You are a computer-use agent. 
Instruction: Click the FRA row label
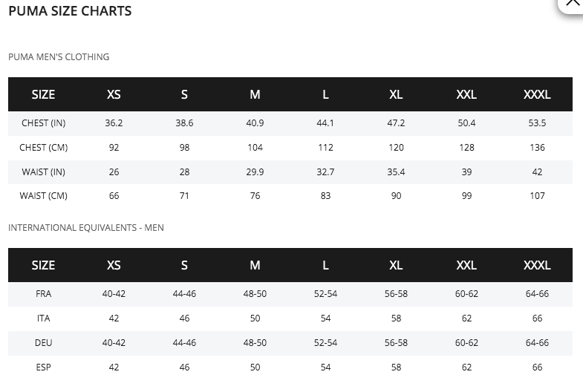pyautogui.click(x=44, y=294)
